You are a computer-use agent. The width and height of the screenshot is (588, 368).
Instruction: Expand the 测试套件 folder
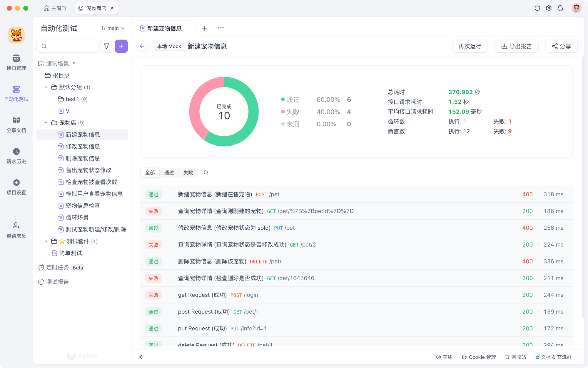tap(46, 241)
